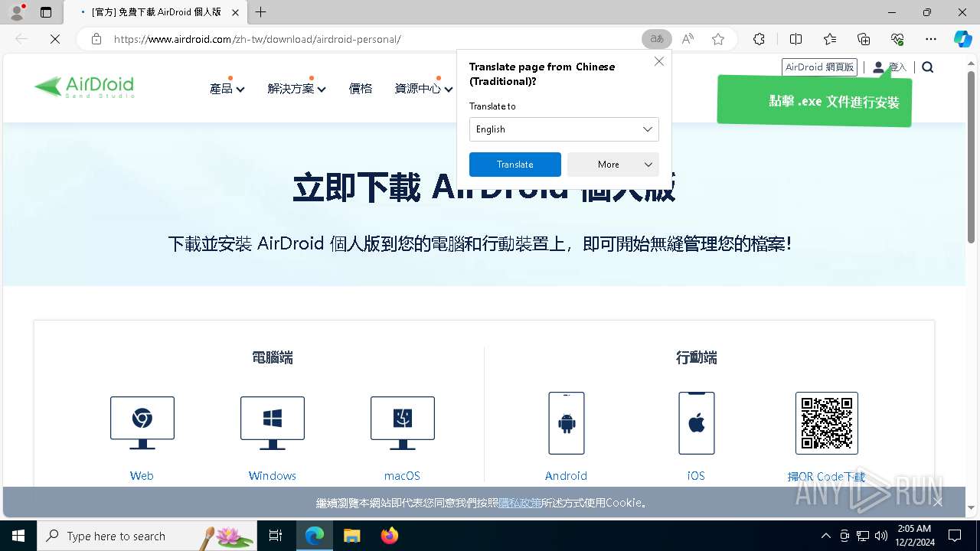This screenshot has width=980, height=551.
Task: Open the Android download link
Action: click(567, 476)
